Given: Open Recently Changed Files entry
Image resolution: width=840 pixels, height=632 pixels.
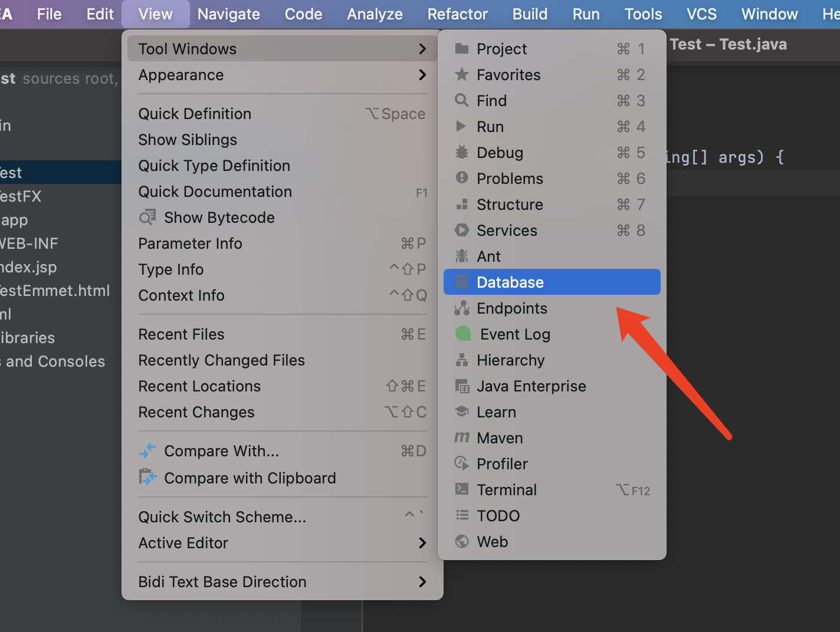Looking at the screenshot, I should click(283, 360).
